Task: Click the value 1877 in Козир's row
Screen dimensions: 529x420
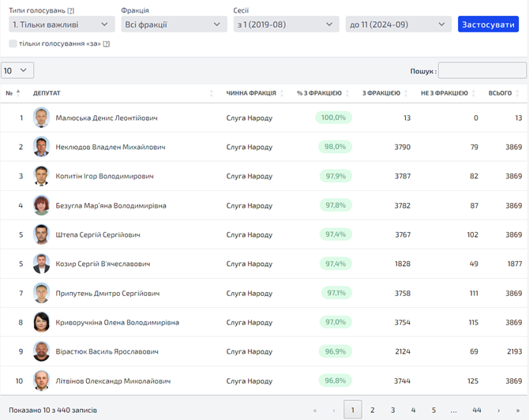Action: 515,264
